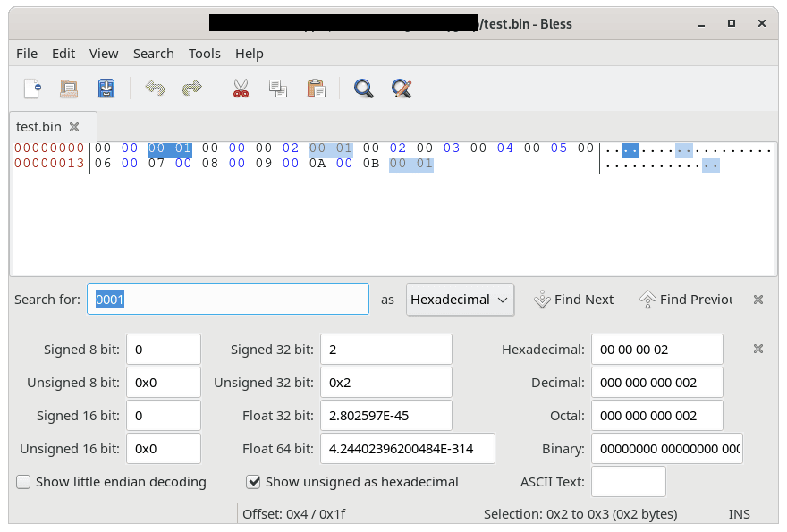The height and width of the screenshot is (532, 787).
Task: Minimize the Bless window
Action: 701,24
